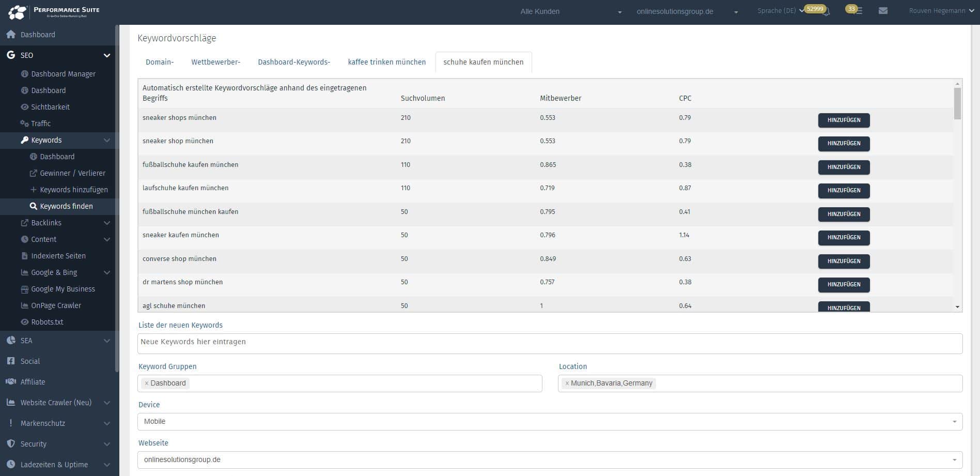This screenshot has height=476, width=980.
Task: Expand the Backlinks submenu
Action: (106, 223)
